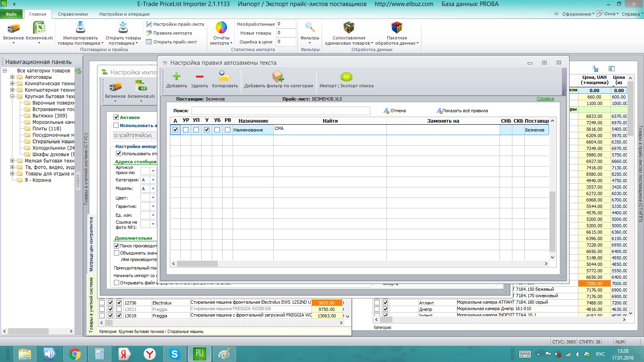Open Paint from the taskbar
This screenshot has height=362, width=644.
tap(224, 354)
